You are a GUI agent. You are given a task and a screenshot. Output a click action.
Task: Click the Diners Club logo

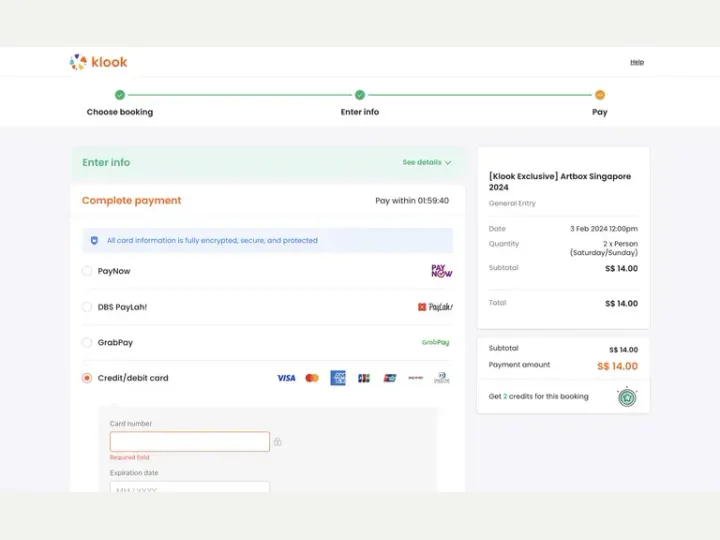coord(442,378)
